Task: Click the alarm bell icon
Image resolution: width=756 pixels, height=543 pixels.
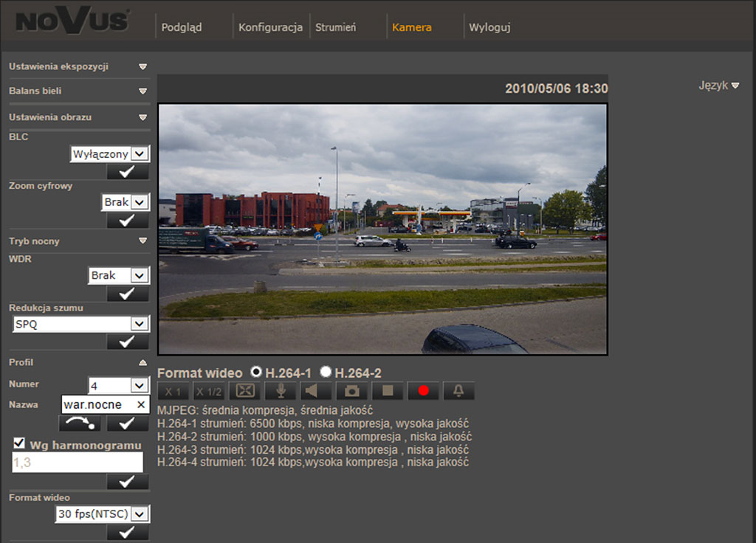Action: pos(458,391)
